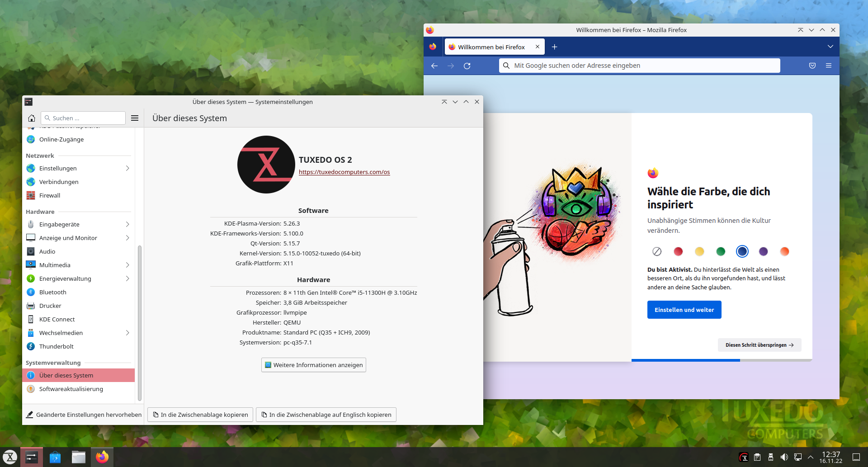Screen dimensions: 868x467
Task: Open System Settings hamburger menu
Action: point(135,118)
